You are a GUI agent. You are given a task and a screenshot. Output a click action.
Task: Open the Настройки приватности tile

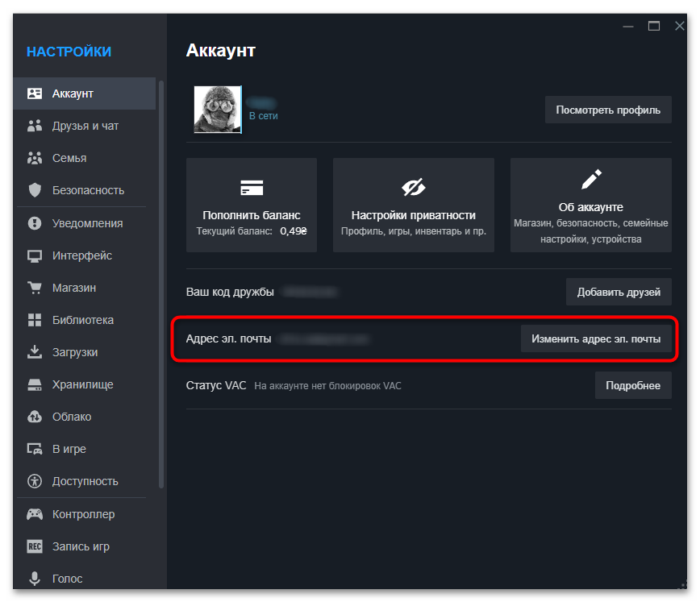pyautogui.click(x=414, y=205)
